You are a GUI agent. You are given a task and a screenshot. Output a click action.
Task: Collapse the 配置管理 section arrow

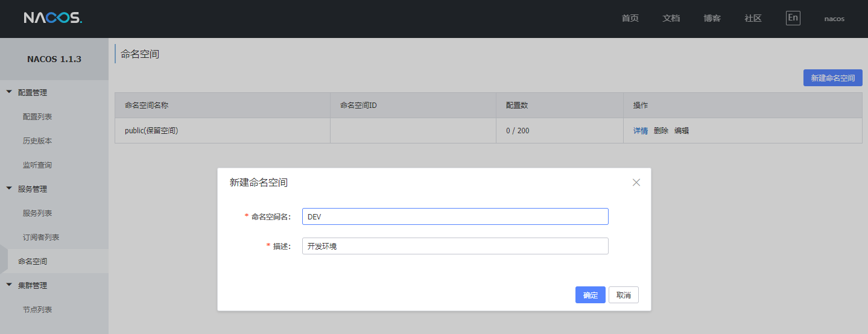pos(9,92)
